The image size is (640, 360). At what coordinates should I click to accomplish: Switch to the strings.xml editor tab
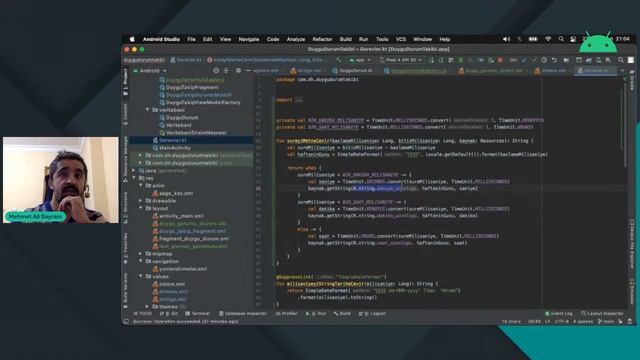306,71
